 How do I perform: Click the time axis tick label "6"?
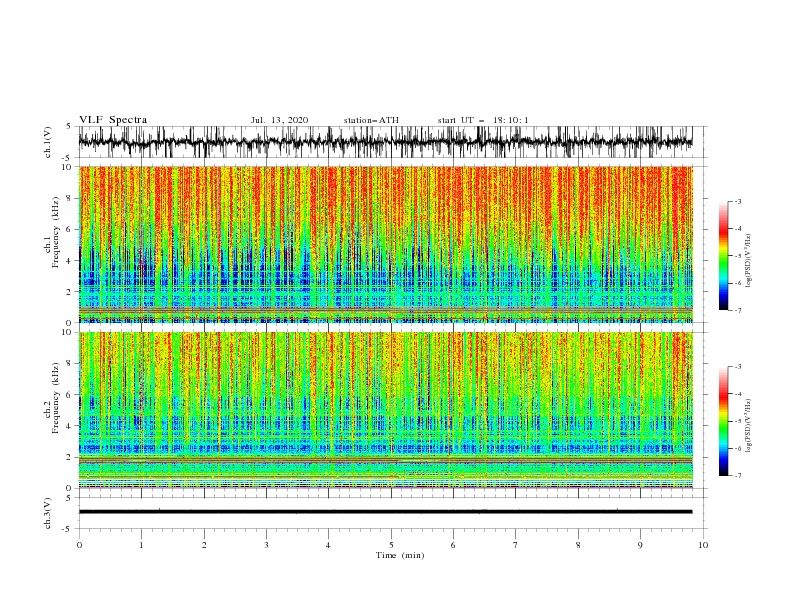(x=453, y=545)
